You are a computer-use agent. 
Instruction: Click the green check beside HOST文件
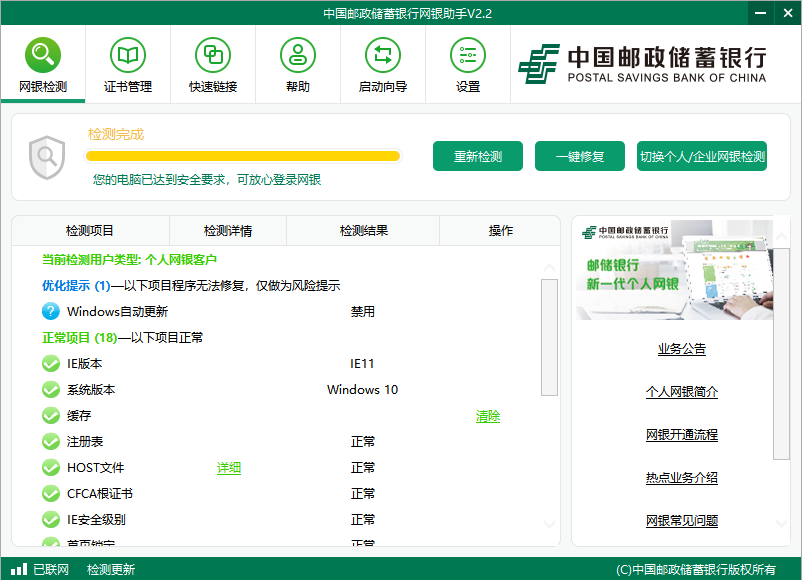click(51, 467)
